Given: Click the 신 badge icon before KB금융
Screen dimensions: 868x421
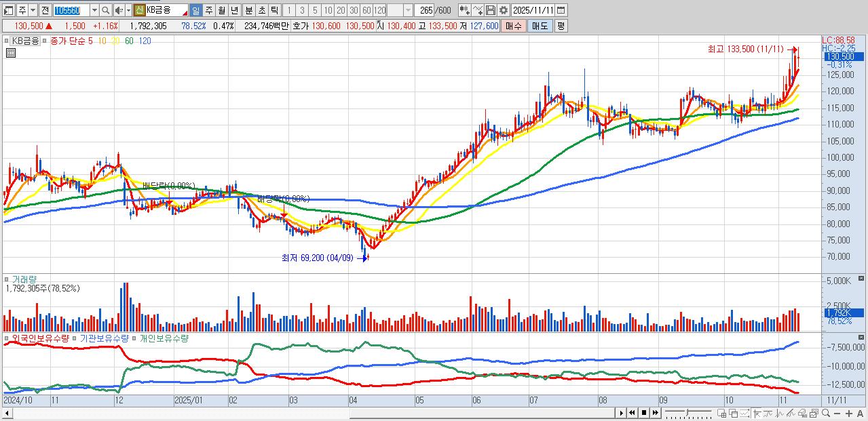Looking at the screenshot, I should [x=139, y=11].
